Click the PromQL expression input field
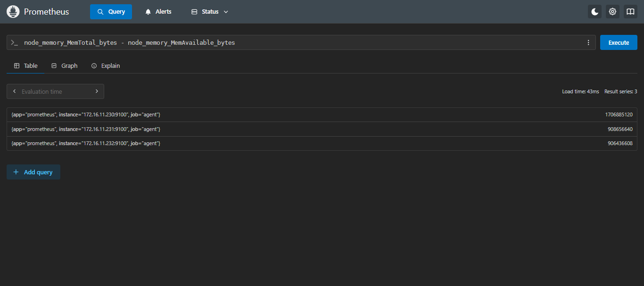Viewport: 644px width, 286px height. (x=302, y=42)
